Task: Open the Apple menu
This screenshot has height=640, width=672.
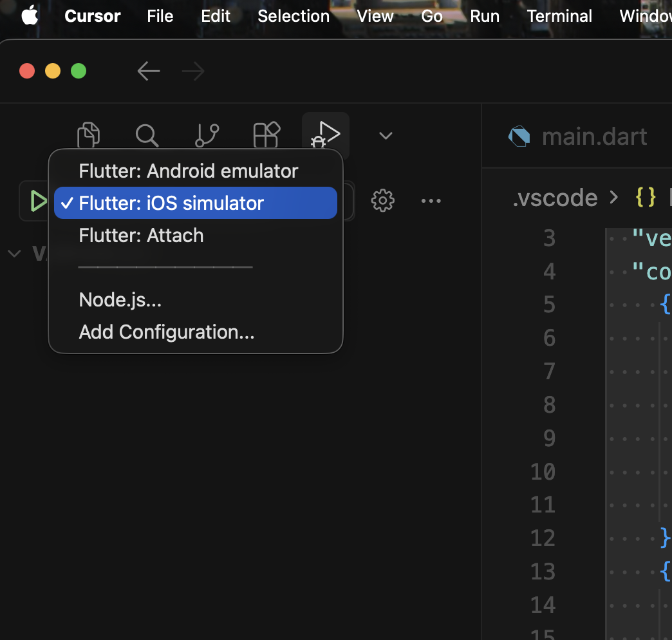Action: pyautogui.click(x=30, y=16)
